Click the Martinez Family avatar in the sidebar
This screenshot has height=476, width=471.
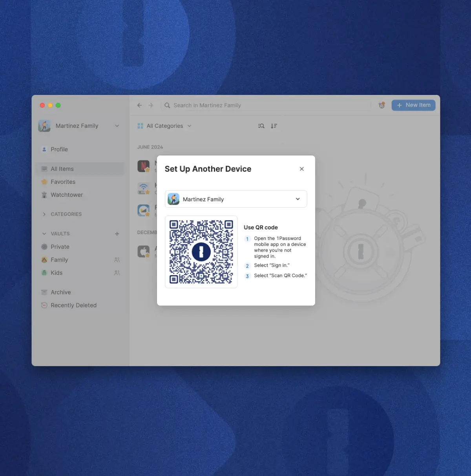pos(44,126)
